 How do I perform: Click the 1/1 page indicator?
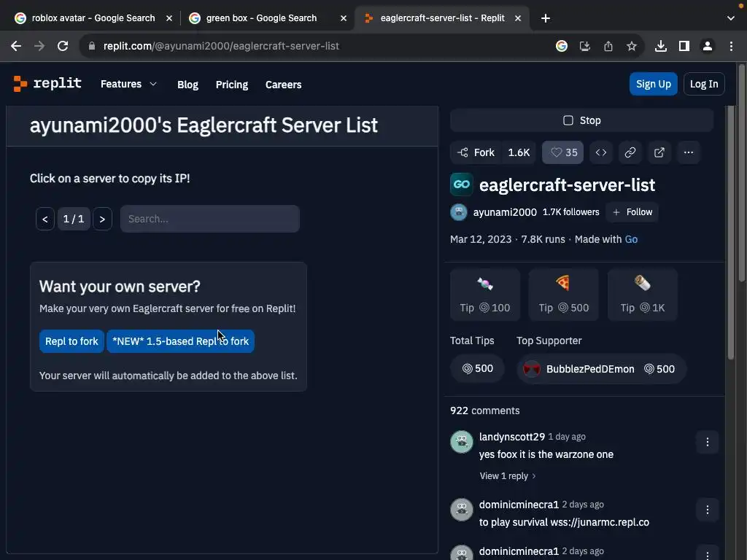coord(74,219)
